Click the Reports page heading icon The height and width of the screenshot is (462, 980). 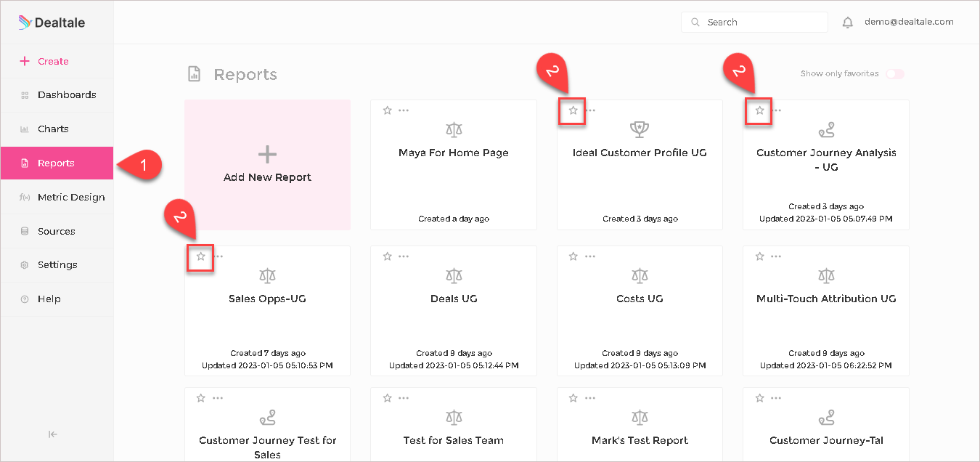pyautogui.click(x=194, y=74)
